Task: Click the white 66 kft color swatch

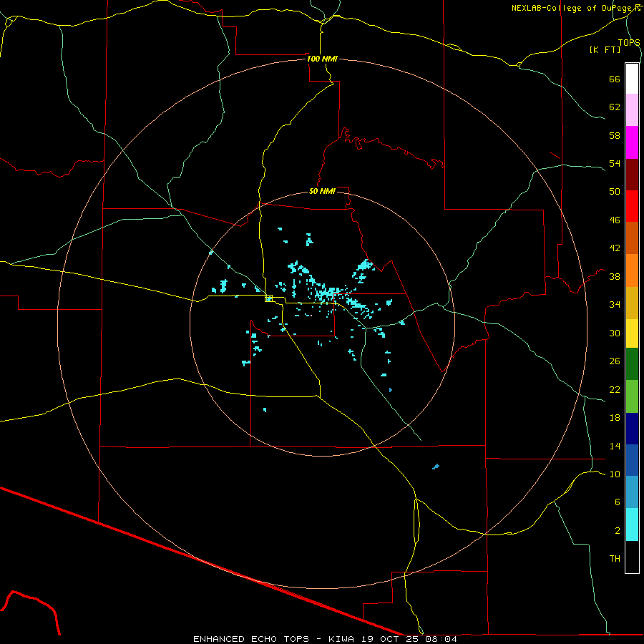Action: pyautogui.click(x=632, y=79)
